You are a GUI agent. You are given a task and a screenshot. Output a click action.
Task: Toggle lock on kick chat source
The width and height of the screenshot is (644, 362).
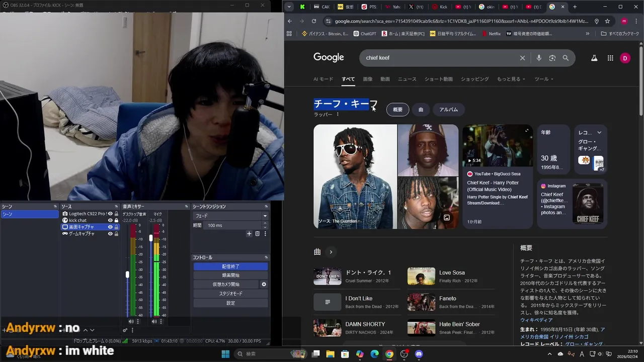point(116,220)
